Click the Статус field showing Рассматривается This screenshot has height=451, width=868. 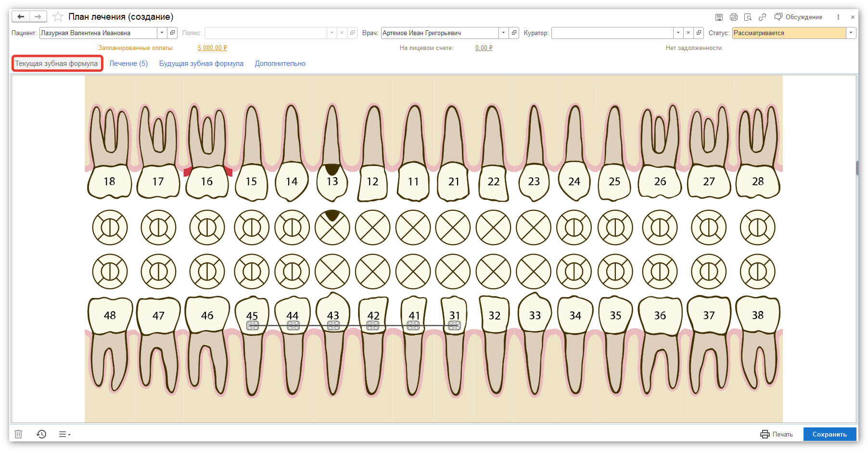(789, 33)
